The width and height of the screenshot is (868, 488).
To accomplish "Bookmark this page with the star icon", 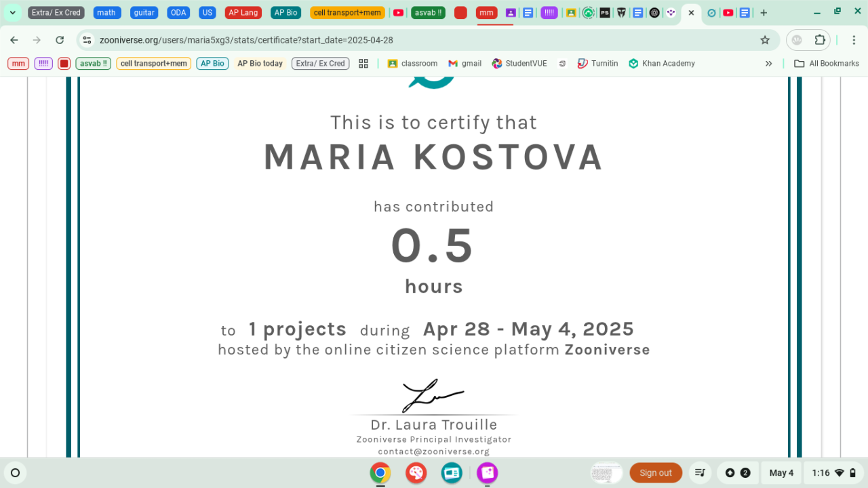I will pyautogui.click(x=765, y=40).
